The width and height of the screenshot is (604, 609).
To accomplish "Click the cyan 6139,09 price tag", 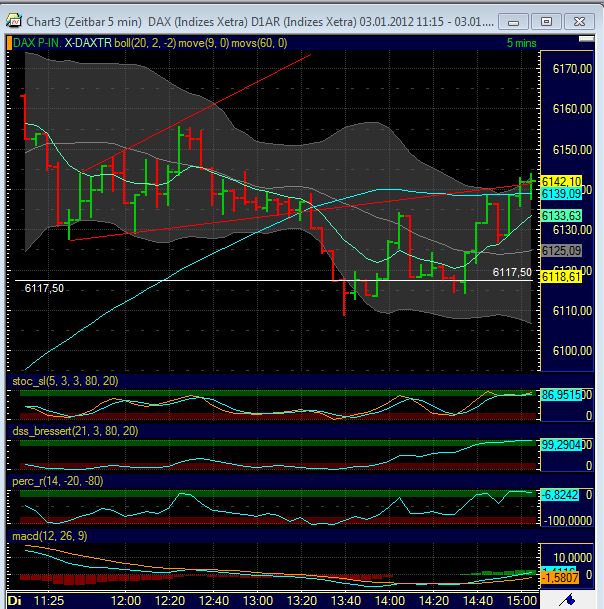I will point(561,194).
